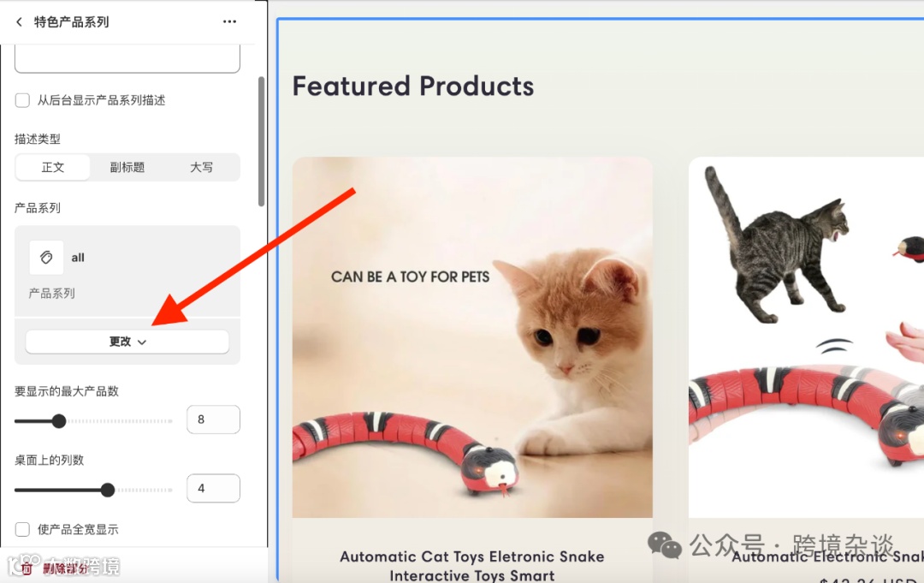The image size is (924, 583).
Task: Toggle 使产品全宽显示 checkbox
Action: click(x=22, y=529)
